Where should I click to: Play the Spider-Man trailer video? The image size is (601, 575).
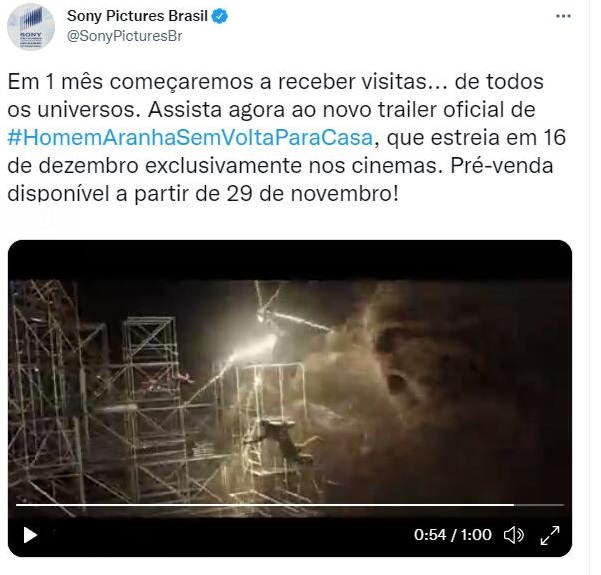(30, 535)
